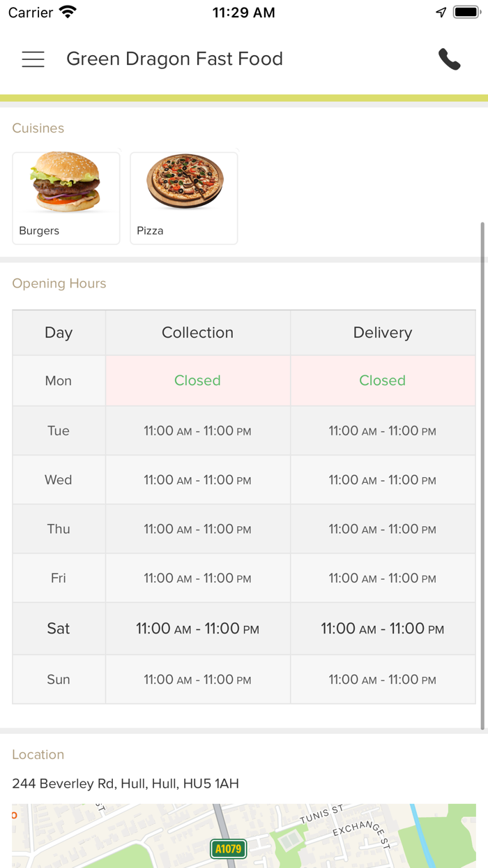Select the Sat row day cell
The image size is (488, 868).
(x=59, y=629)
